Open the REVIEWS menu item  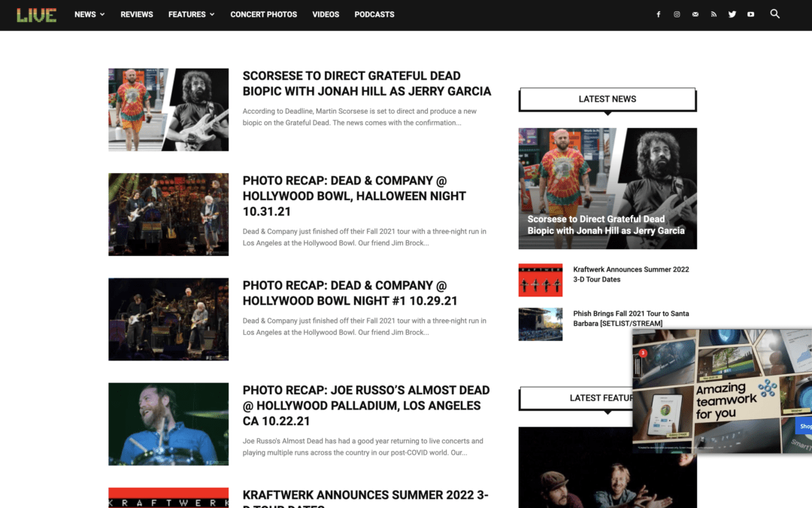[137, 14]
